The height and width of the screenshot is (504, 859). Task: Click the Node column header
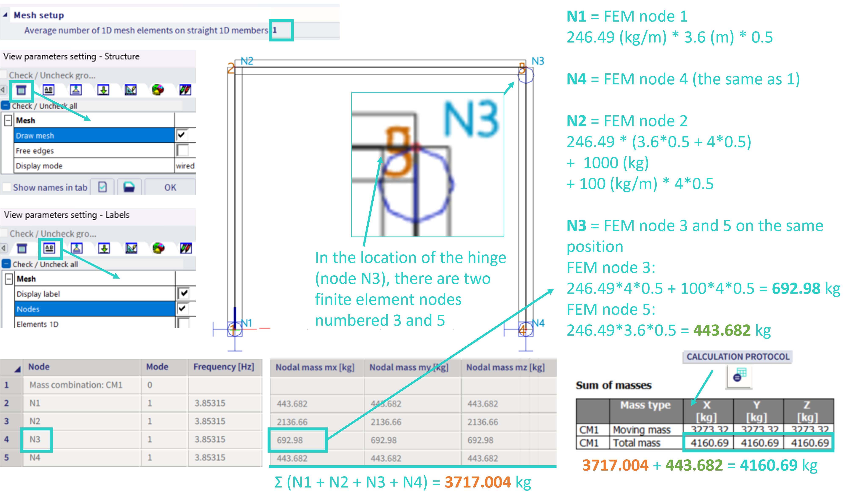coord(82,367)
